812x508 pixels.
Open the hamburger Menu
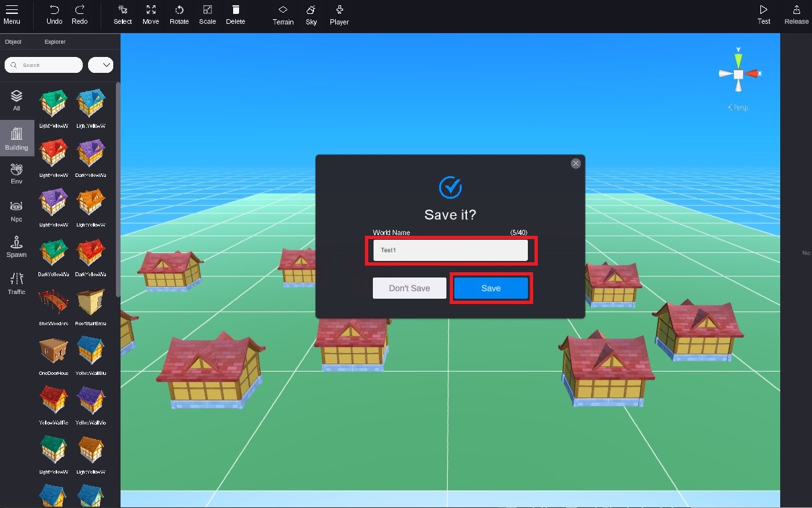point(12,15)
